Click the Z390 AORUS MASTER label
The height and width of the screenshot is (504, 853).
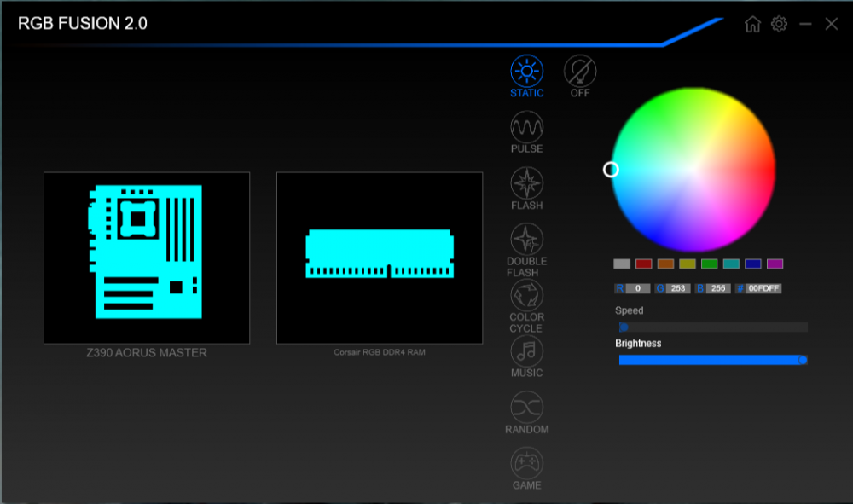(147, 353)
